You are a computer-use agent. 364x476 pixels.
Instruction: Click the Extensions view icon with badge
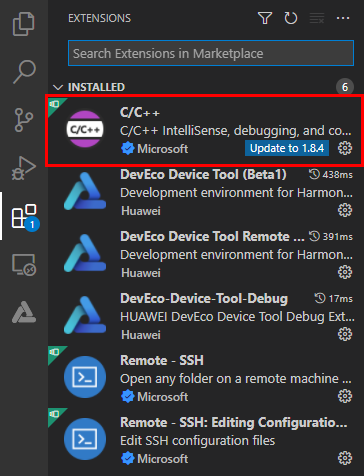(x=24, y=217)
